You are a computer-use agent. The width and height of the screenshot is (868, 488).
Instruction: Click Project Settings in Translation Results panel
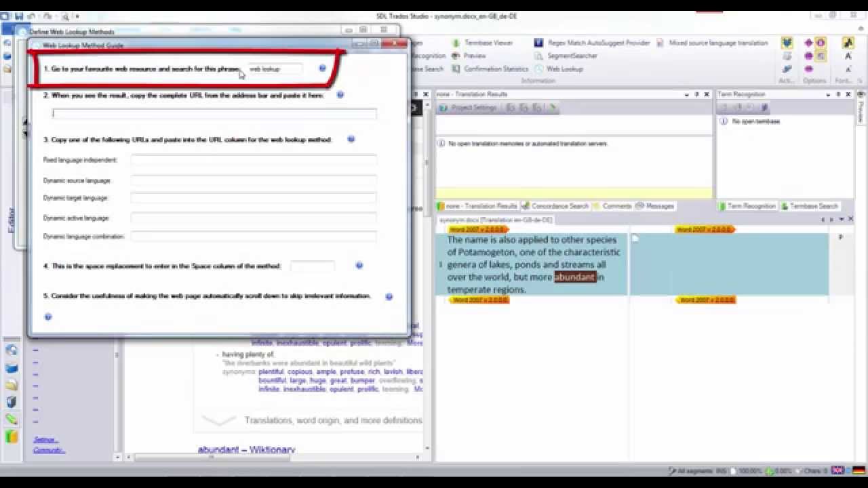(468, 108)
